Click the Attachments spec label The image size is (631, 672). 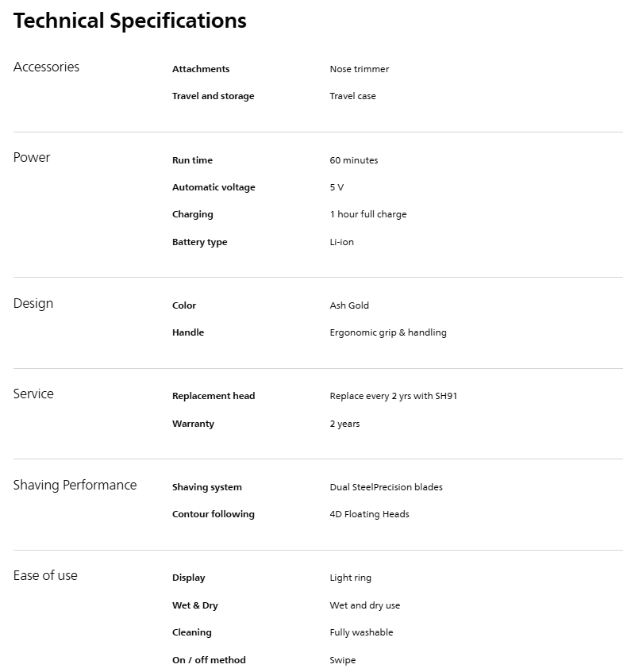pyautogui.click(x=201, y=69)
